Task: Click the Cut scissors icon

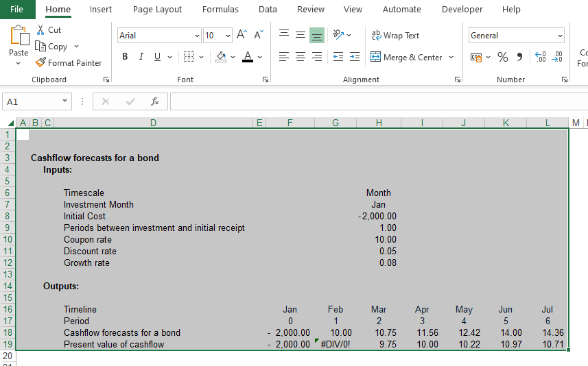Action: tap(40, 30)
